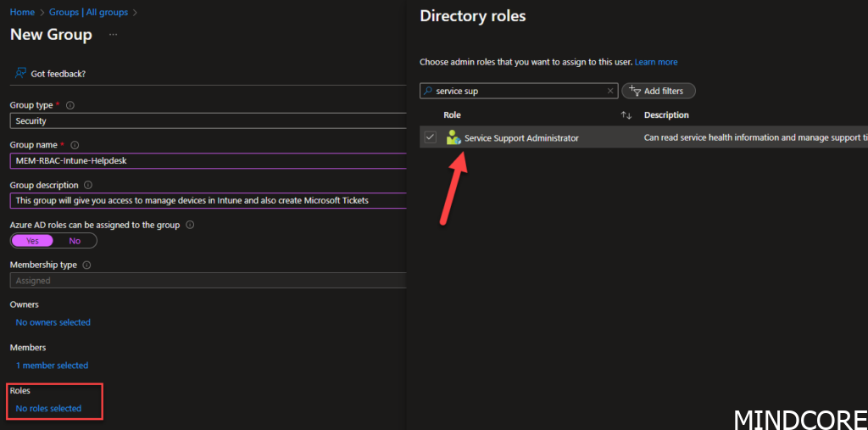Show info icon for Azure AD roles setting

point(190,225)
